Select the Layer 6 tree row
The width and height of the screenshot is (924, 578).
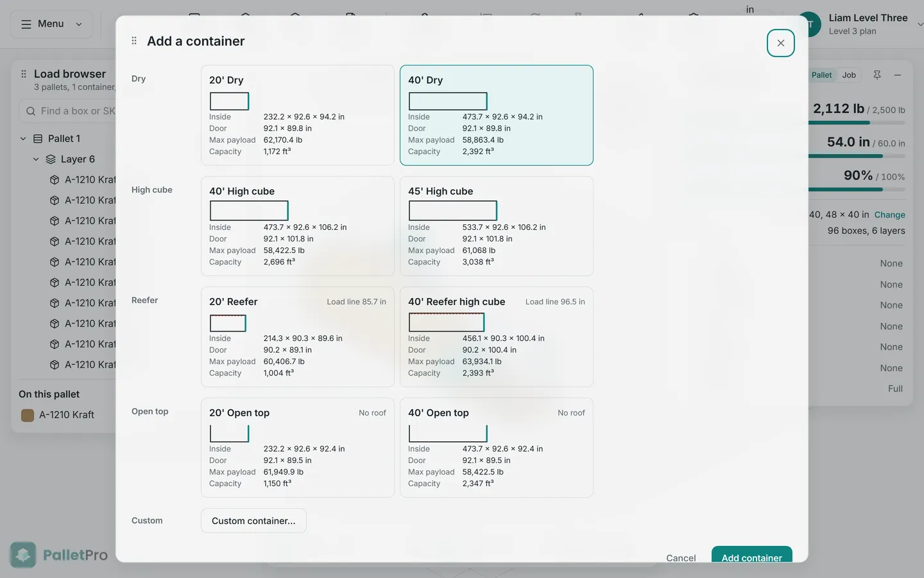pos(67,159)
